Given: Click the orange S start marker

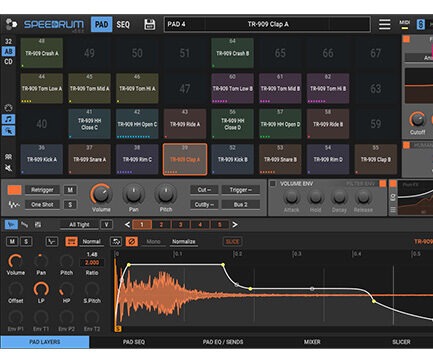Looking at the screenshot, I should [118, 329].
